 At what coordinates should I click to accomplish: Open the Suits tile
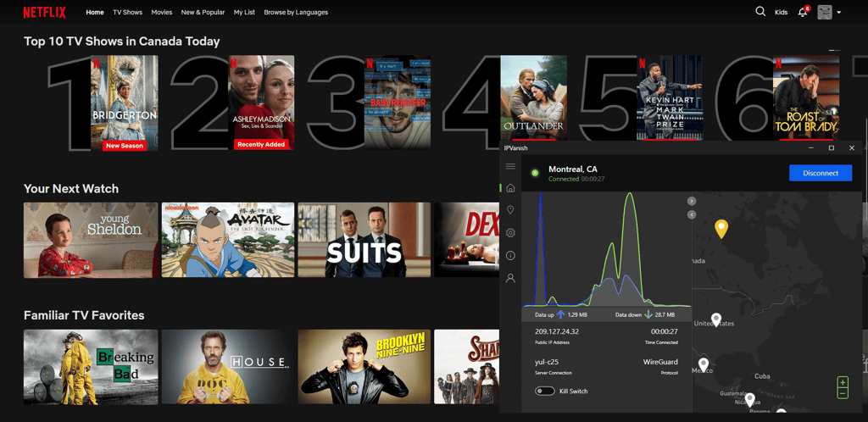pyautogui.click(x=364, y=240)
